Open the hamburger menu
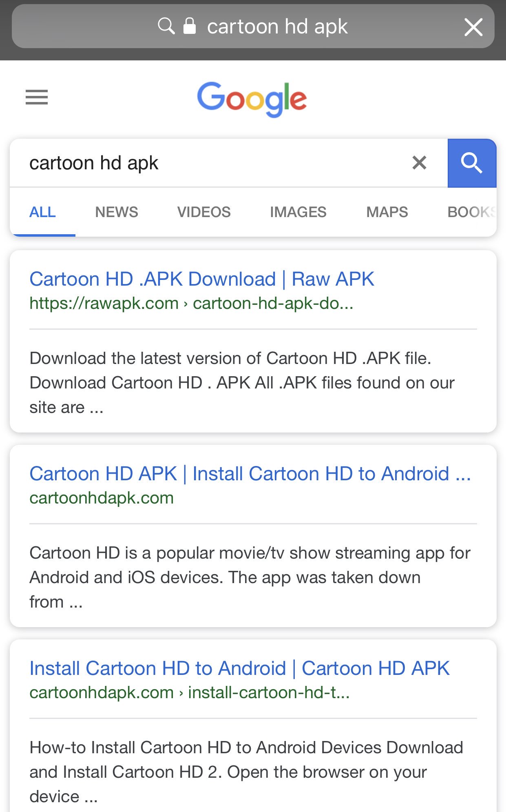Viewport: 506px width, 812px height. pos(37,97)
